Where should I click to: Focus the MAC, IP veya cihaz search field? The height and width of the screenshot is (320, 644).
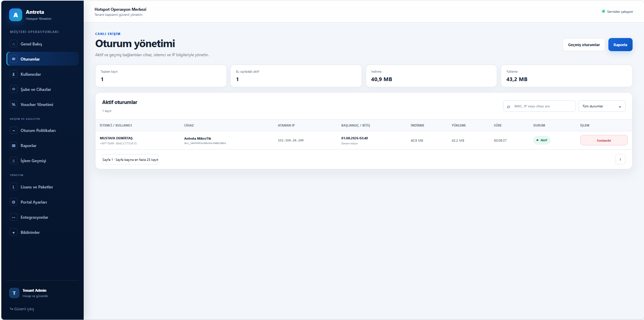click(539, 106)
